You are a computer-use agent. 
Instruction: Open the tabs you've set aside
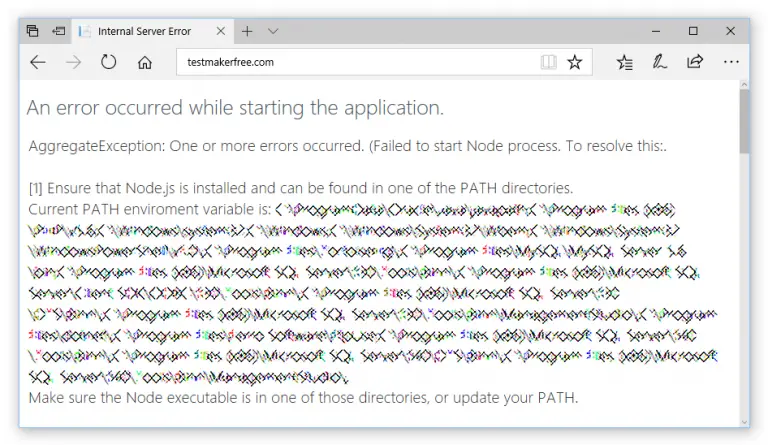[33, 31]
